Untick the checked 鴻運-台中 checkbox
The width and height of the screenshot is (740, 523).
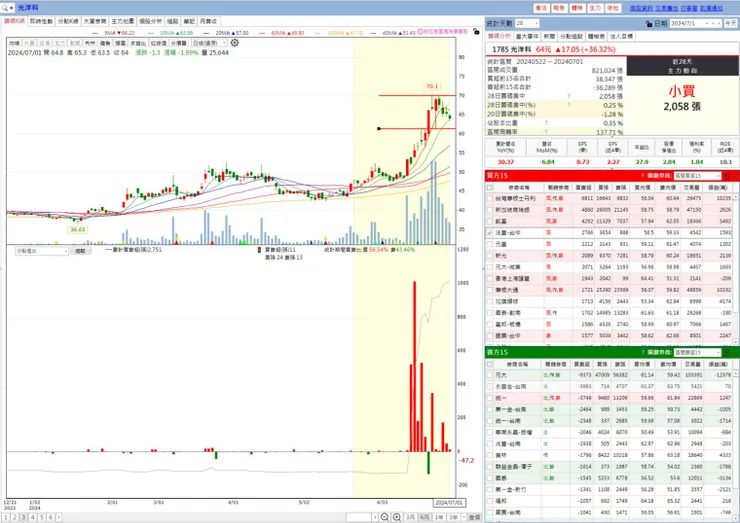[489, 233]
